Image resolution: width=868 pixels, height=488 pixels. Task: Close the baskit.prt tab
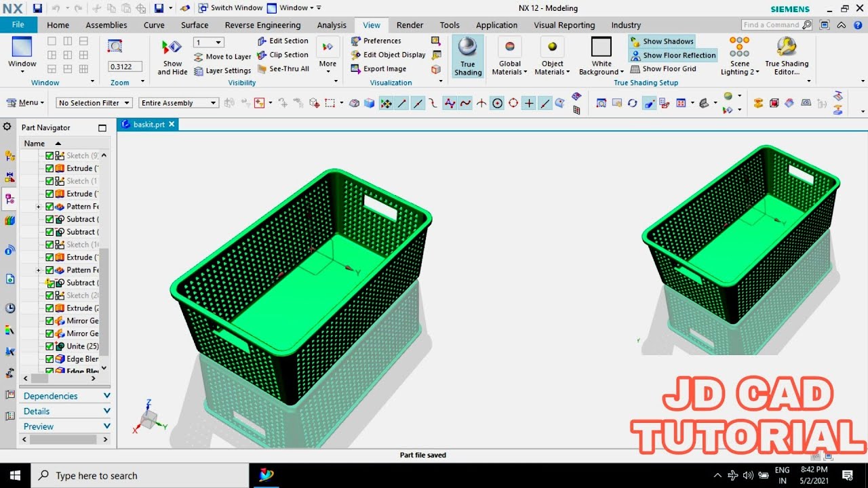(172, 124)
